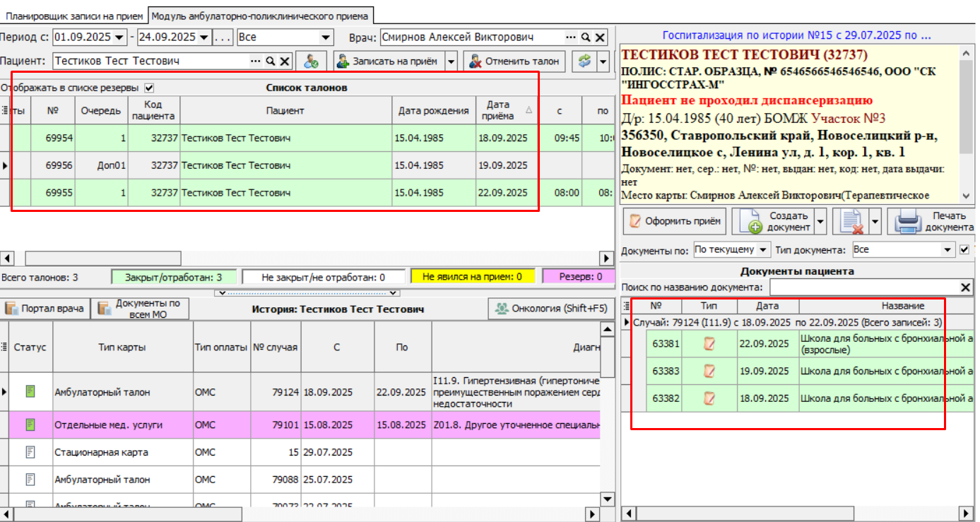Image resolution: width=980 pixels, height=522 pixels.
Task: Open the Все filter dropdown next to period
Action: (x=326, y=37)
